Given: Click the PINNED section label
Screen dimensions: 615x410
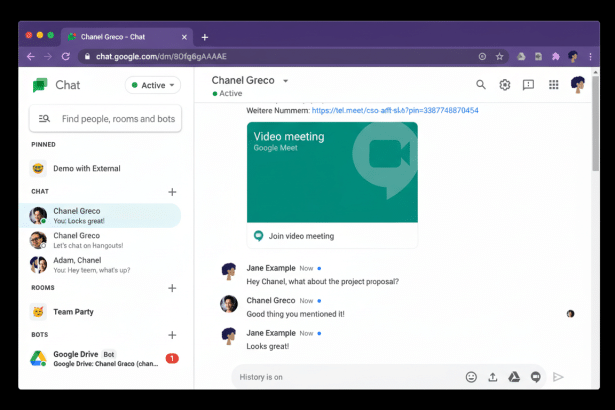Looking at the screenshot, I should click(x=43, y=144).
